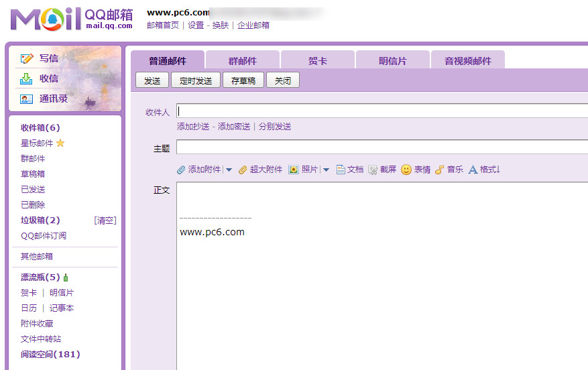The image size is (588, 370).
Task: Click the 写信 compose icon
Action: [27, 59]
